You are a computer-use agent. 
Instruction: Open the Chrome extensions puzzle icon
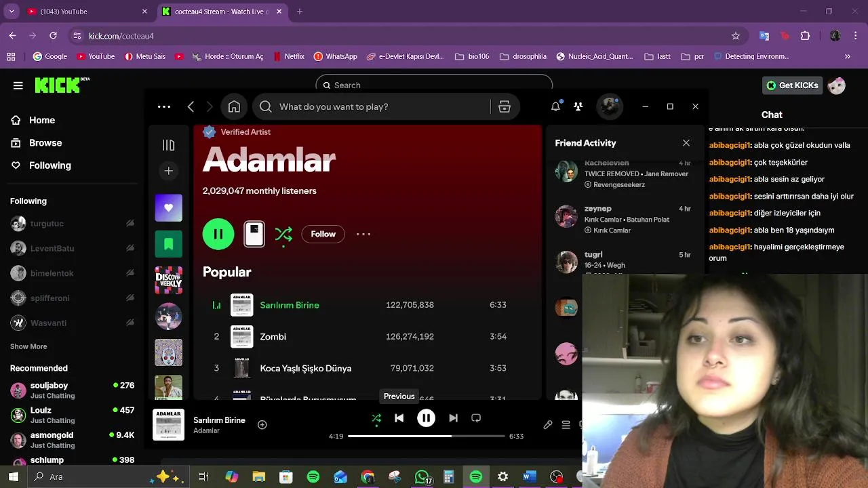coord(806,36)
